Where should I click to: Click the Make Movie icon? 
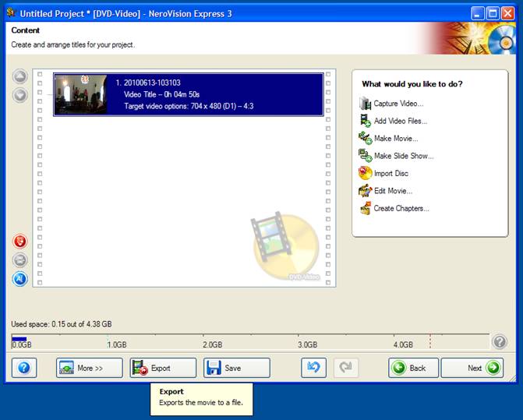click(366, 139)
